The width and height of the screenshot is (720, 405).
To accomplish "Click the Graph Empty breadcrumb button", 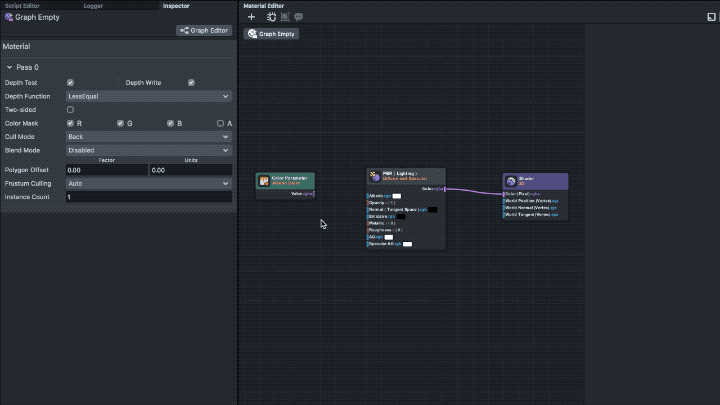I will coord(272,33).
